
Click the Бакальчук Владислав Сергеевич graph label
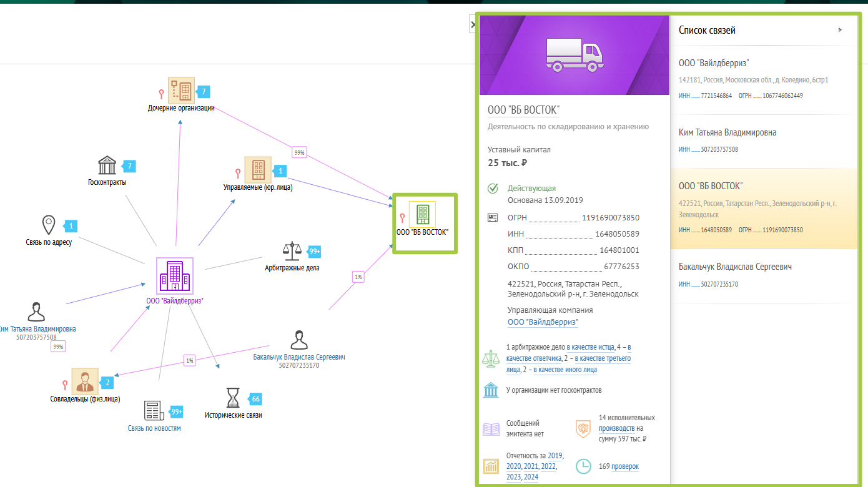(x=299, y=357)
